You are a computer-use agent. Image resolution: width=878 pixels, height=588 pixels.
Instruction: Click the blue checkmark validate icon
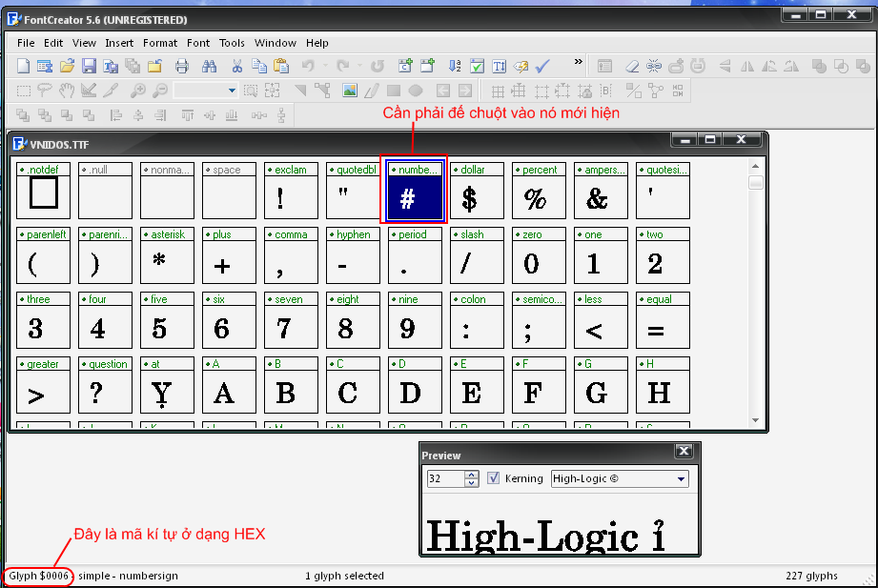542,66
